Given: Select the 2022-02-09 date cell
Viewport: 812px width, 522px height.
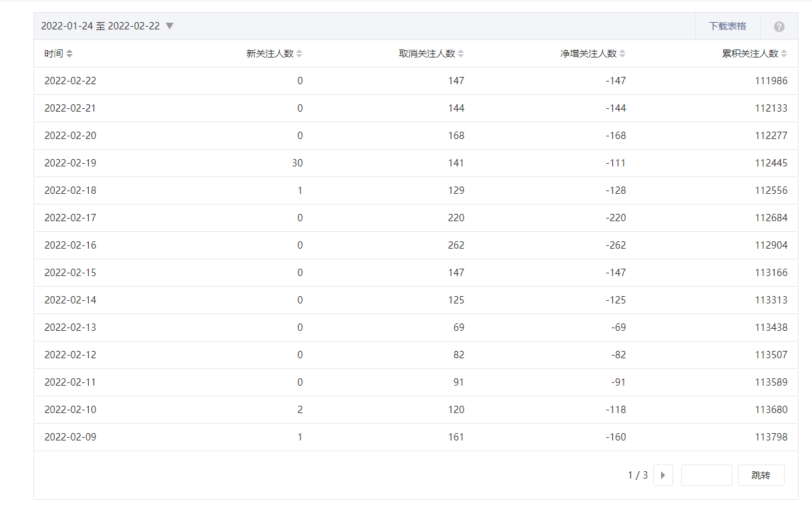Looking at the screenshot, I should [70, 437].
